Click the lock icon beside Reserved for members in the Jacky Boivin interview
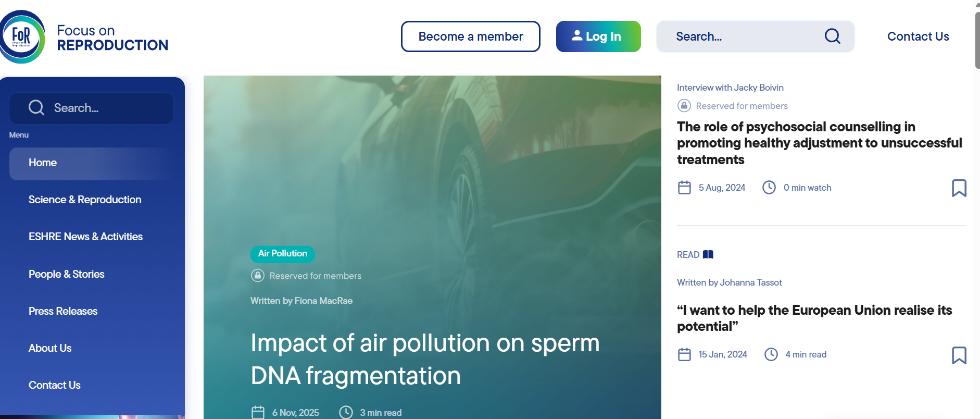Viewport: 980px width, 419px height. (684, 106)
